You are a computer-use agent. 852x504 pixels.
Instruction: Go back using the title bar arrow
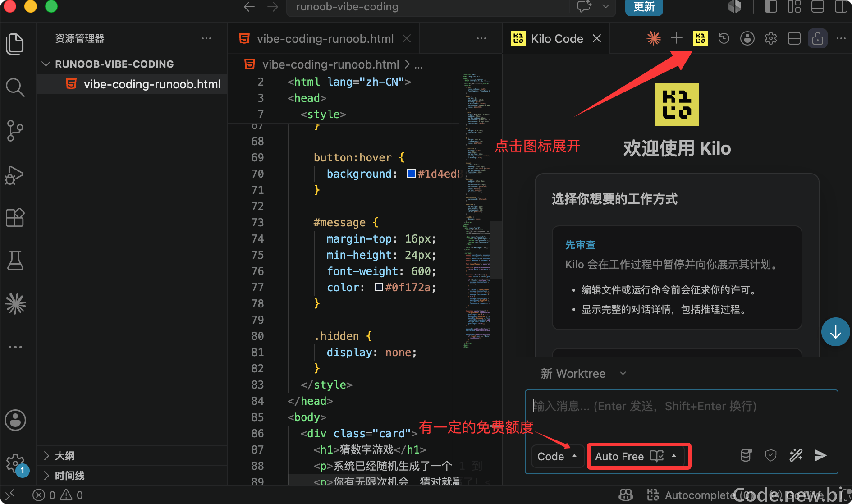coord(249,7)
